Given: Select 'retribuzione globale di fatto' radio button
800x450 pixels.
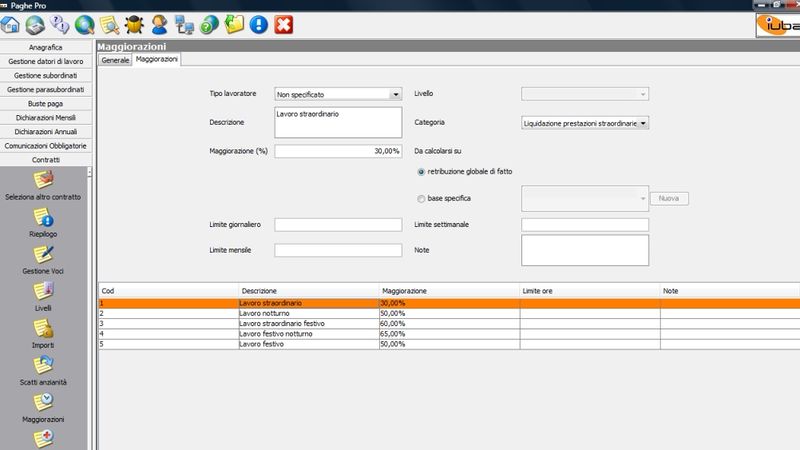Looking at the screenshot, I should point(420,173).
